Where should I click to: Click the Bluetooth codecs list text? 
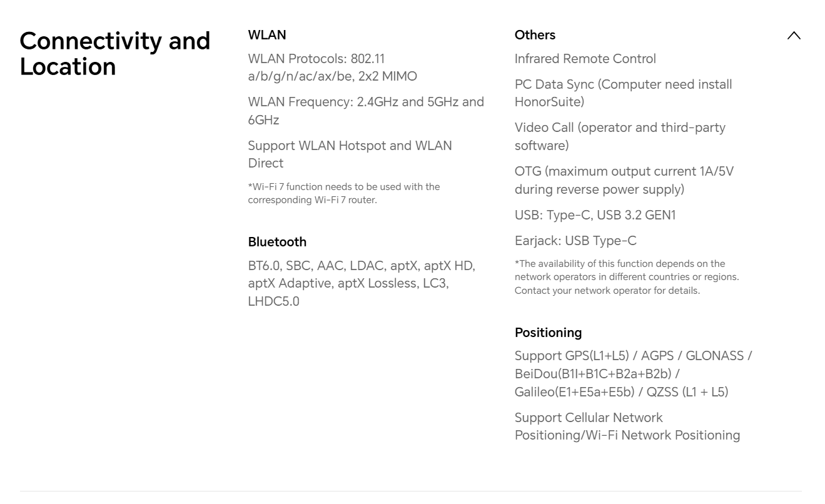click(362, 283)
